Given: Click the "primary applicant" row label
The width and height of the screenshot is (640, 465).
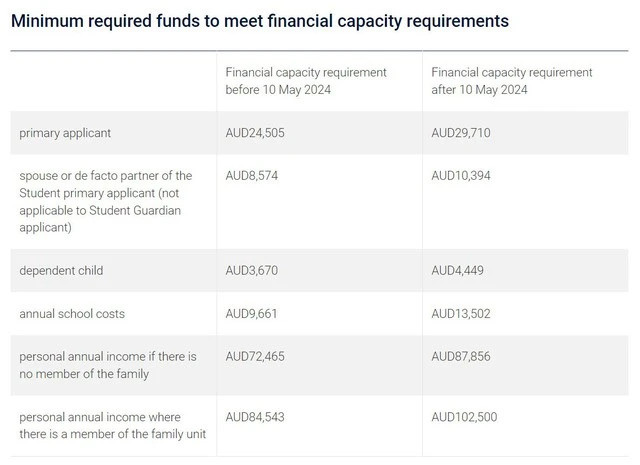Looking at the screenshot, I should pos(66,133).
